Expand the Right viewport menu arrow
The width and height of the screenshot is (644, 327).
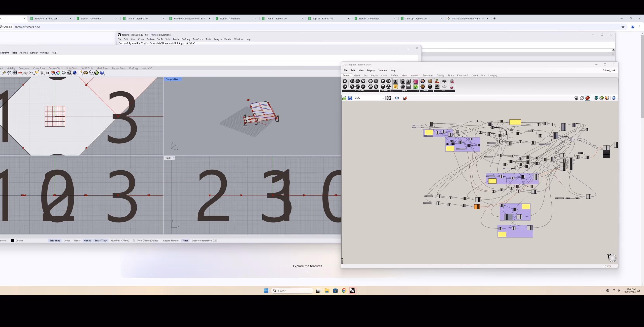174,158
